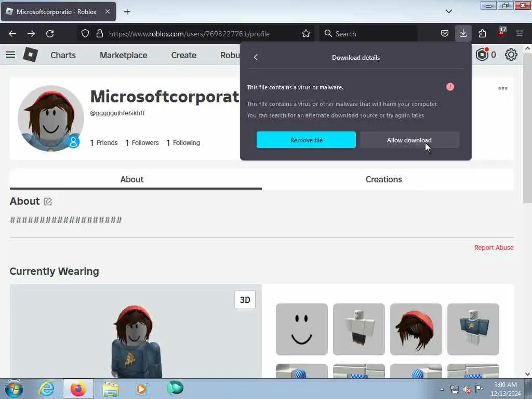This screenshot has height=399, width=532.
Task: Allow the flagged download
Action: coord(409,140)
